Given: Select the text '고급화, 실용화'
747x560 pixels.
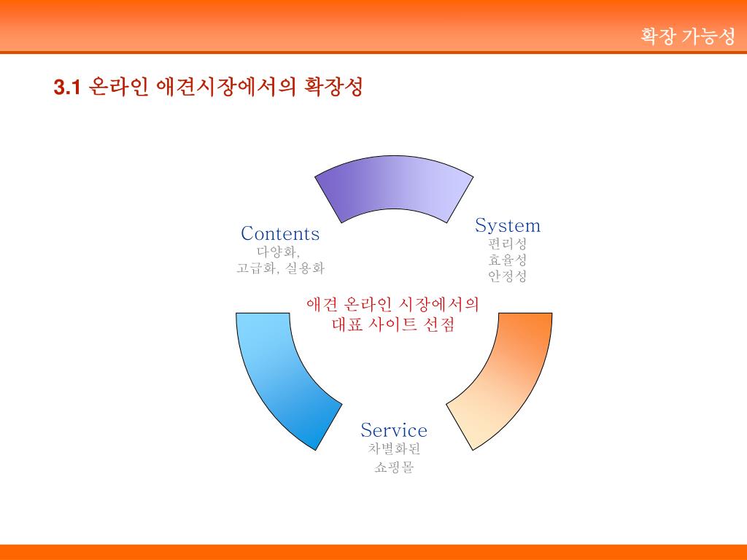Looking at the screenshot, I should point(281,268).
